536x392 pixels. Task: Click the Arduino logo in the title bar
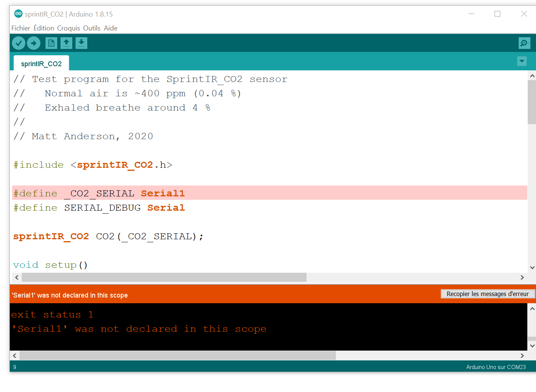click(x=18, y=14)
